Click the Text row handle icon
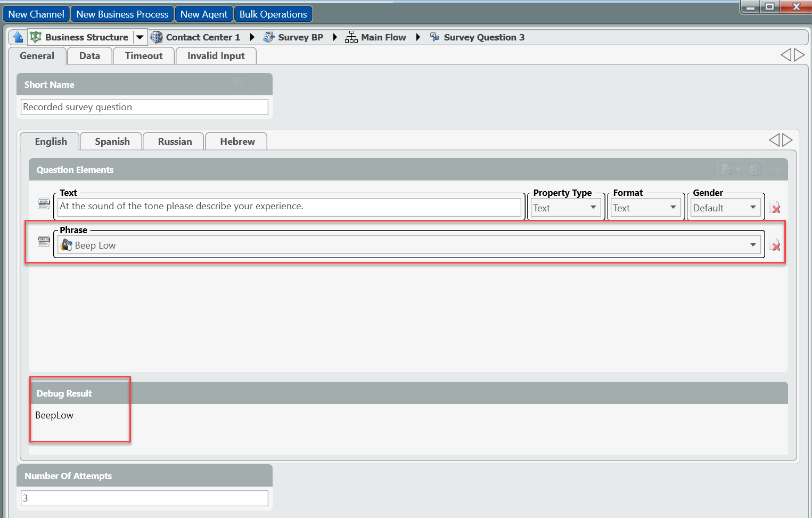Viewport: 812px width, 518px height. point(44,203)
